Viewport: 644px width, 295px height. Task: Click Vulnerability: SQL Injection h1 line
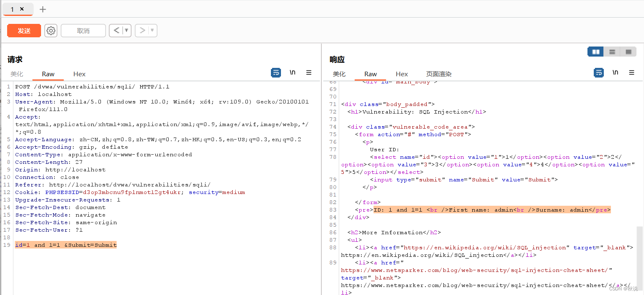pos(417,112)
